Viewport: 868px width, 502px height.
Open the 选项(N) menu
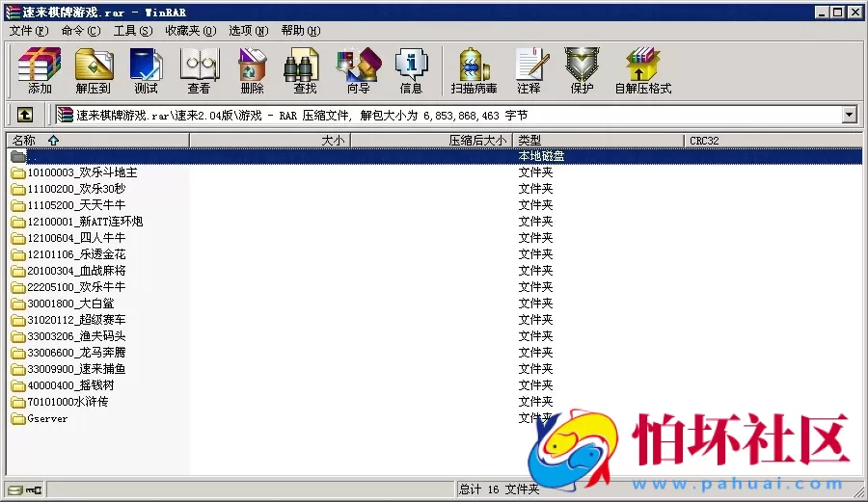[x=249, y=31]
